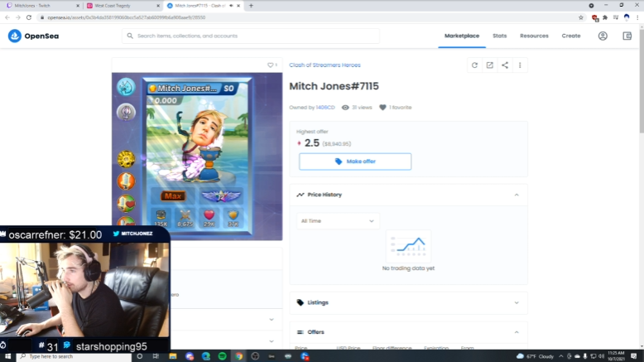This screenshot has height=362, width=644.
Task: Click the search magnifier icon
Action: (130, 36)
